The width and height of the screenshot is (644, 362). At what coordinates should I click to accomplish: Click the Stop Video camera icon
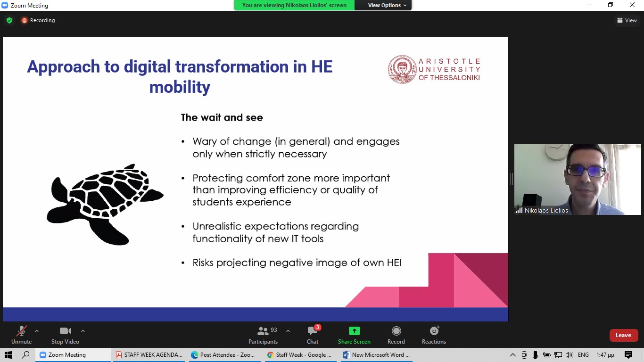[65, 331]
